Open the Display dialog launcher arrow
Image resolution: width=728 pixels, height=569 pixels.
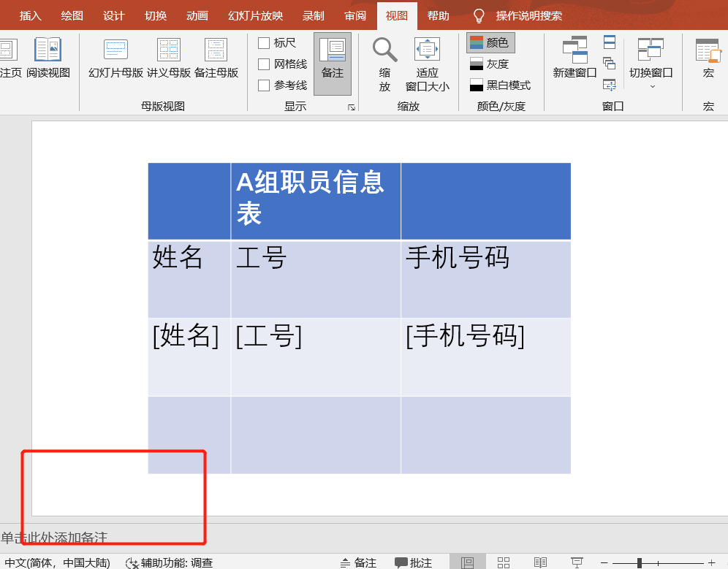pos(351,108)
